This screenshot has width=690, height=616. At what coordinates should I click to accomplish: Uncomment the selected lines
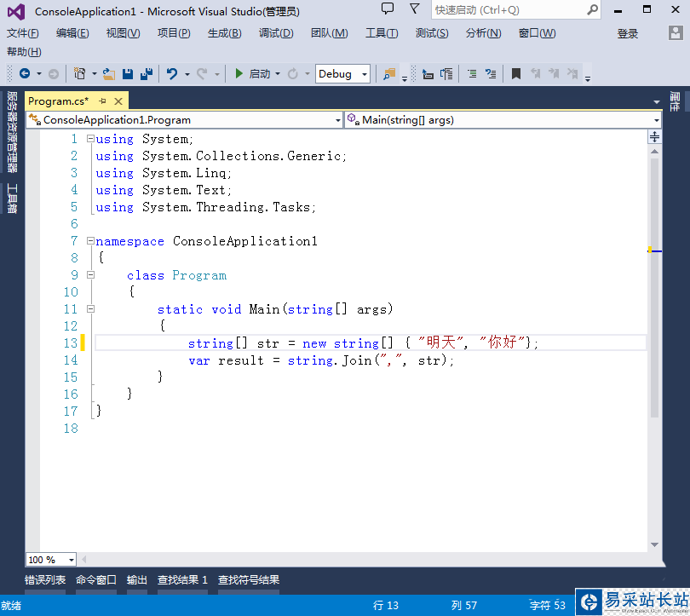[x=491, y=74]
